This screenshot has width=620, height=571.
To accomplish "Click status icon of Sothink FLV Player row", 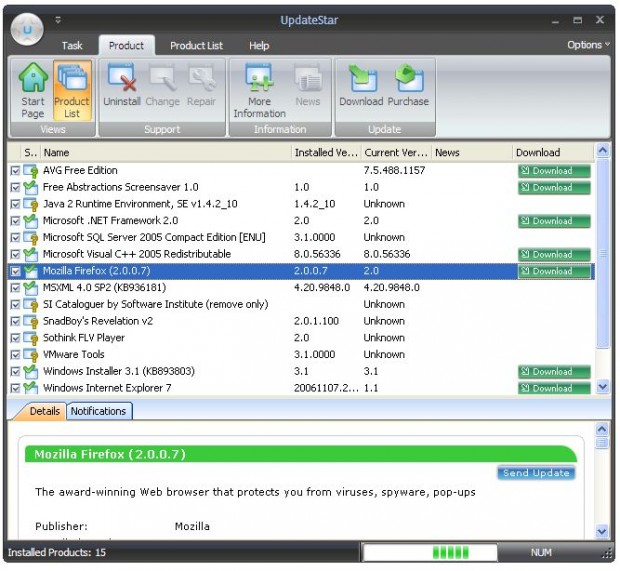I will (30, 338).
